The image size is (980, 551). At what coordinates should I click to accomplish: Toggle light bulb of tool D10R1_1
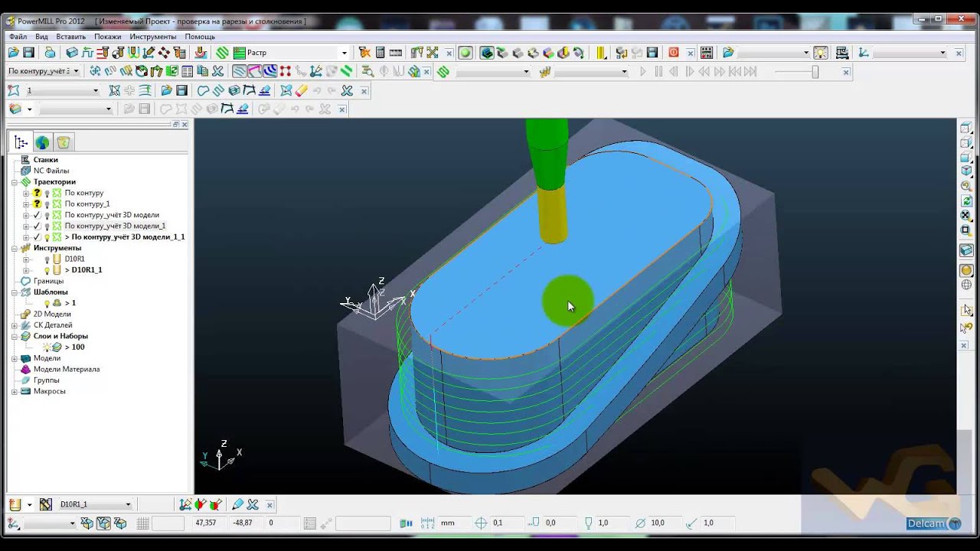pos(47,270)
